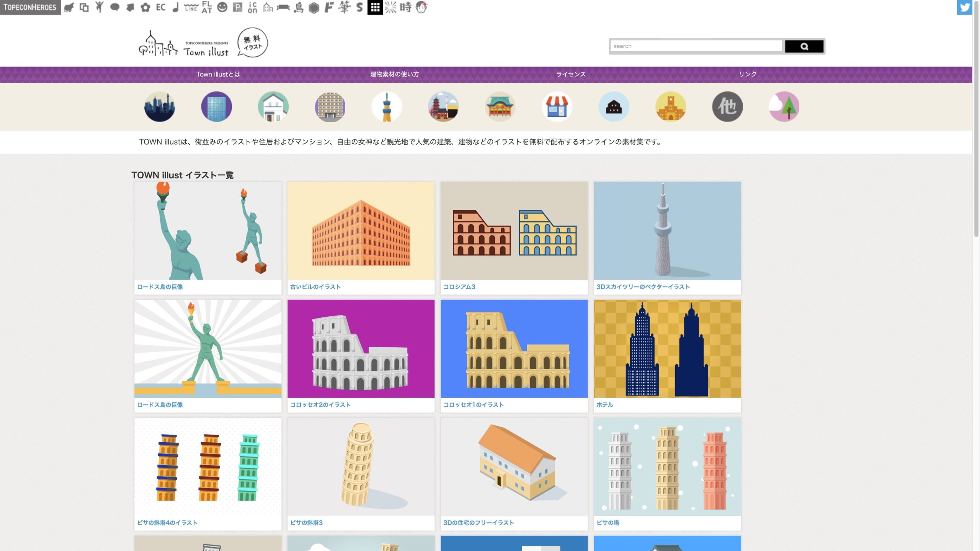Click the black search magnifier button

tap(804, 46)
